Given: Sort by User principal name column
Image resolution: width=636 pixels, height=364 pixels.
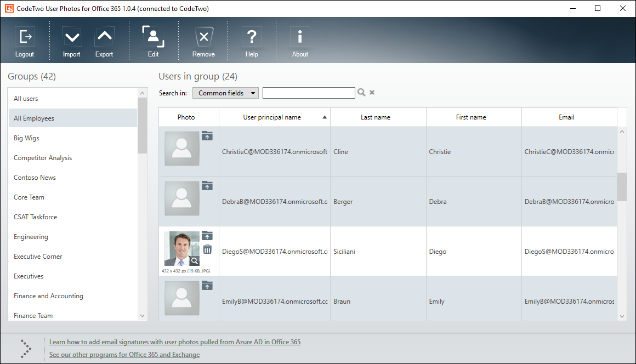Looking at the screenshot, I should point(275,117).
